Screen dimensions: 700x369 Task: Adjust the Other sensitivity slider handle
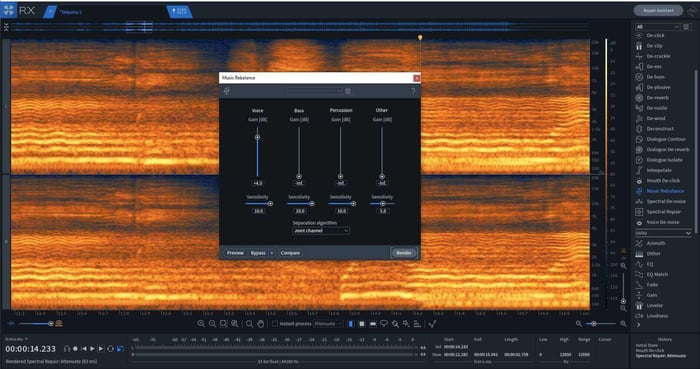[383, 203]
